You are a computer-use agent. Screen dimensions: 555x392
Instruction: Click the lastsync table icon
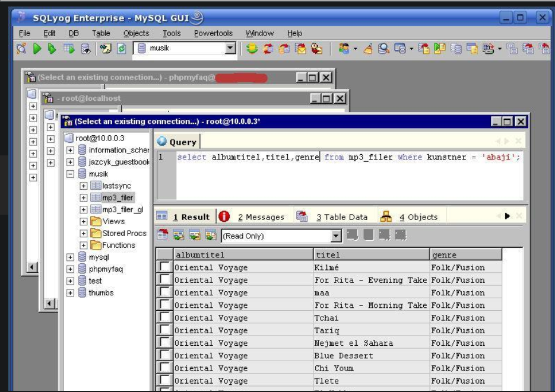(96, 186)
